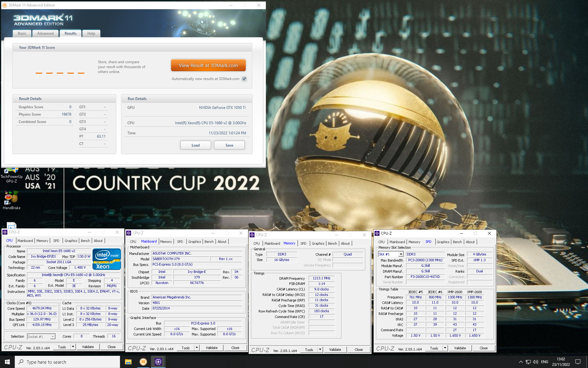588x368 pixels.
Task: Open Mainboard tab in CPU-Z CPU window
Action: [x=25, y=241]
